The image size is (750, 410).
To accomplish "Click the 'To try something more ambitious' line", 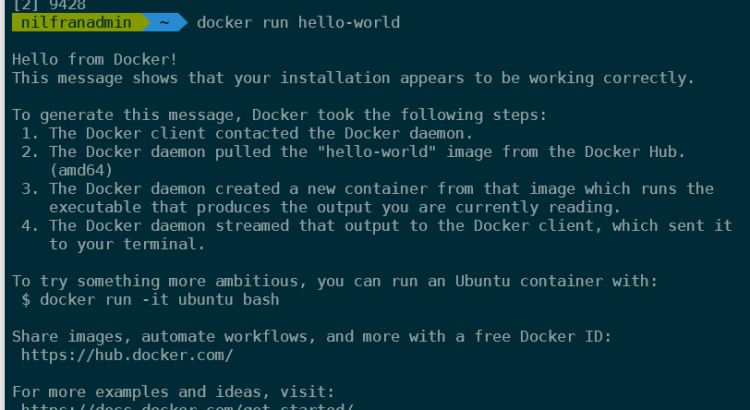I will point(335,281).
